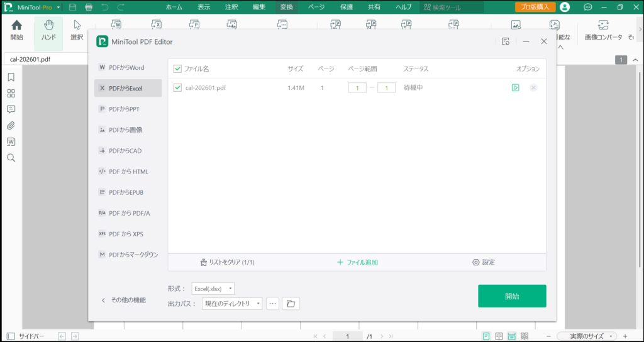Viewport: 644px width, 342px height.
Task: Open the ヘルプ menu tab
Action: (x=403, y=7)
